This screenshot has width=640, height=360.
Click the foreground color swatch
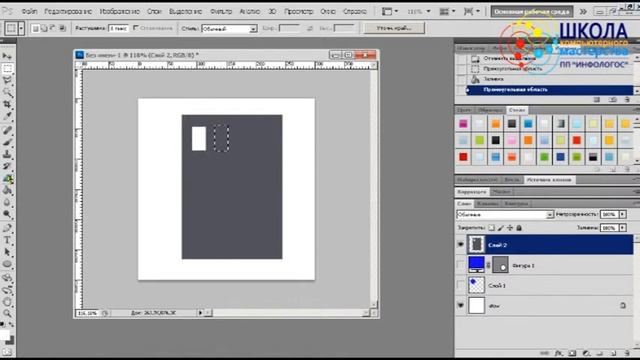tap(4, 335)
